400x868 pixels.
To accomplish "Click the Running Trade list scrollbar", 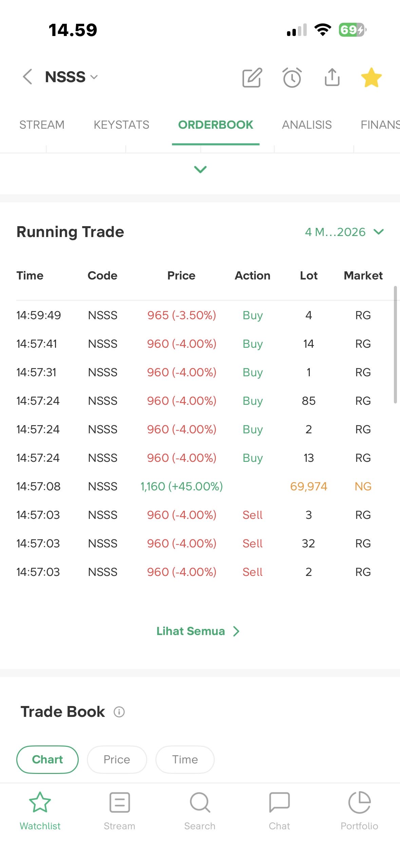I will [395, 344].
